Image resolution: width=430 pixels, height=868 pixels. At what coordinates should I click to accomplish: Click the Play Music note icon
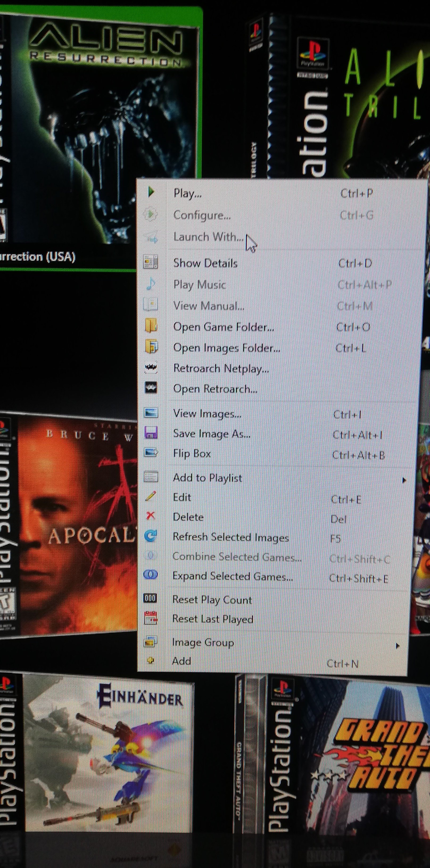151,284
